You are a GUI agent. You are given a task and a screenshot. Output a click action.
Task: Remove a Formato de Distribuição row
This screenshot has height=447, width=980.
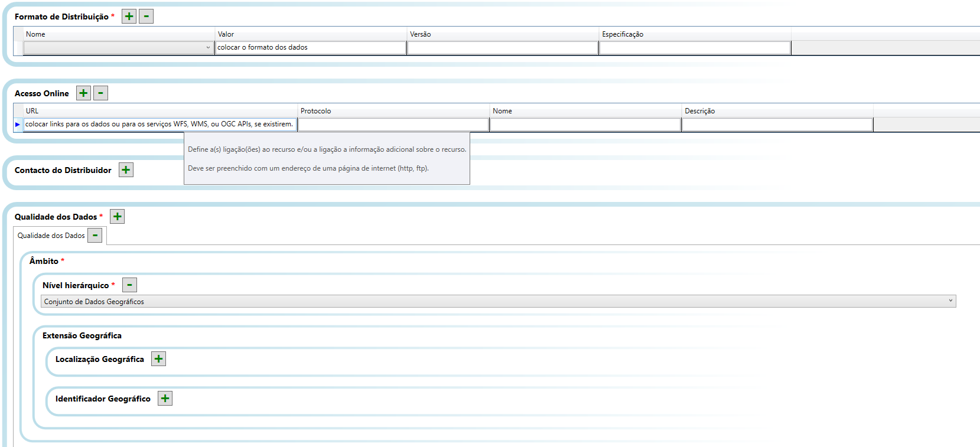[146, 17]
